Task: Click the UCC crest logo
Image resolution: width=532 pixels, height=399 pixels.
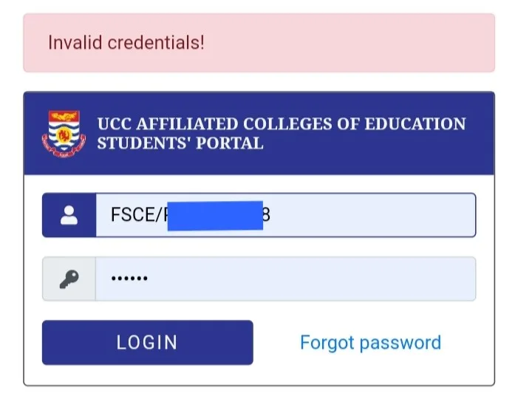Action: pos(64,134)
